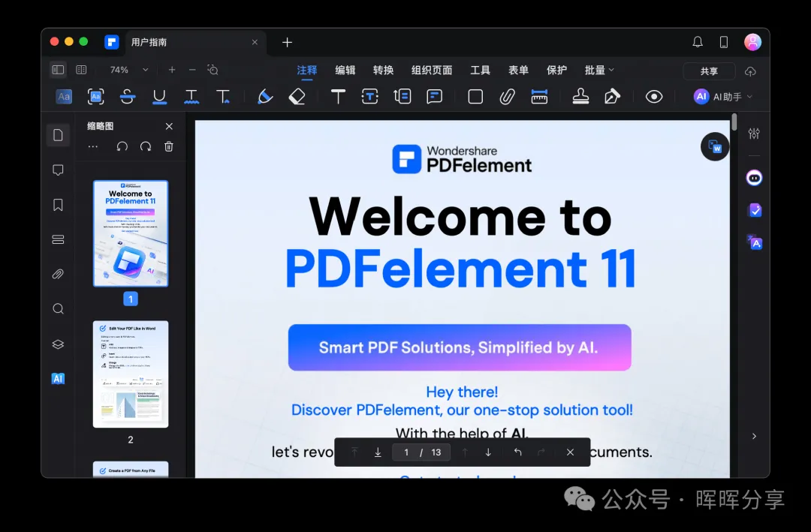This screenshot has width=811, height=532.
Task: Select the text callout tool
Action: click(402, 97)
